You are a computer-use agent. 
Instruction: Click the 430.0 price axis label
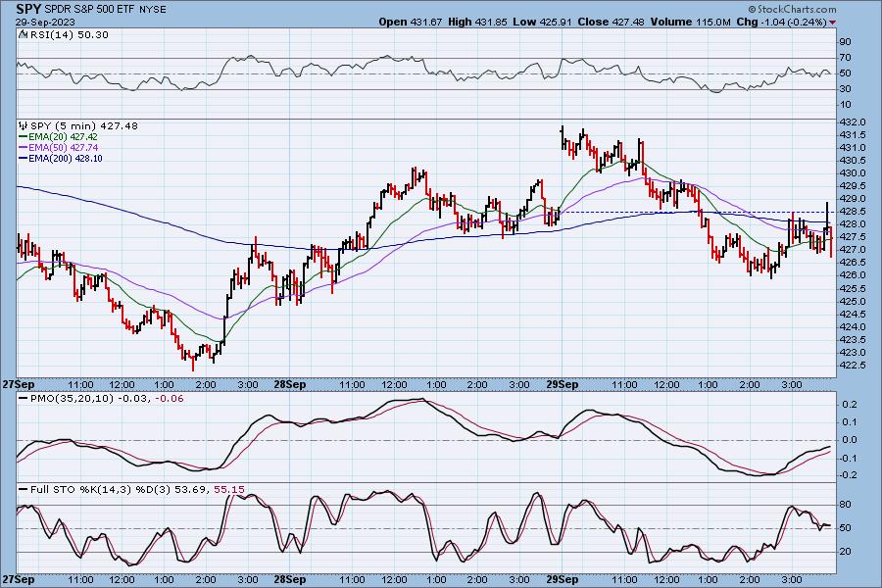coord(851,173)
